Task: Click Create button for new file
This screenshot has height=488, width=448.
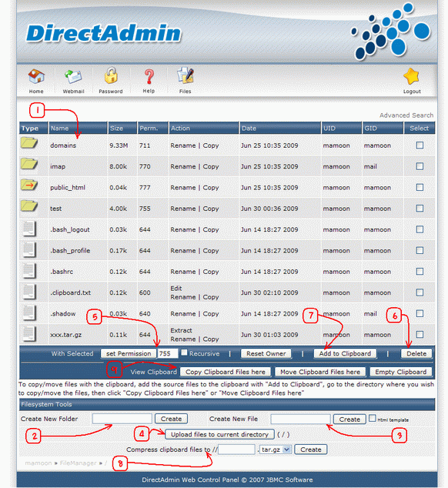Action: (349, 419)
